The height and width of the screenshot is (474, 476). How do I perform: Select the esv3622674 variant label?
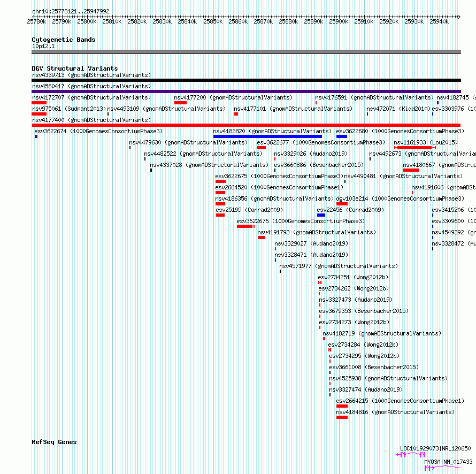98,131
